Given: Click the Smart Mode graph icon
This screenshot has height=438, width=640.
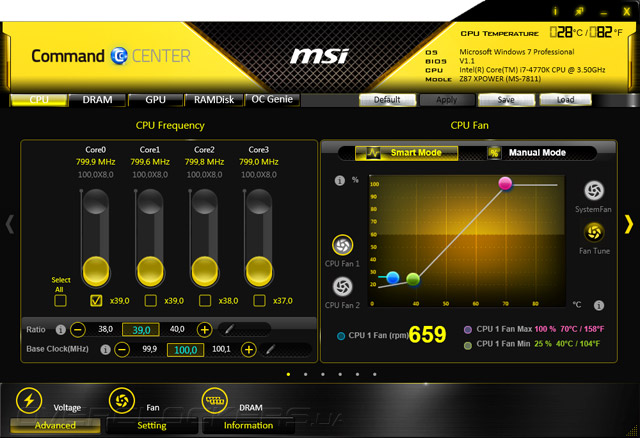Looking at the screenshot, I should pos(373,153).
